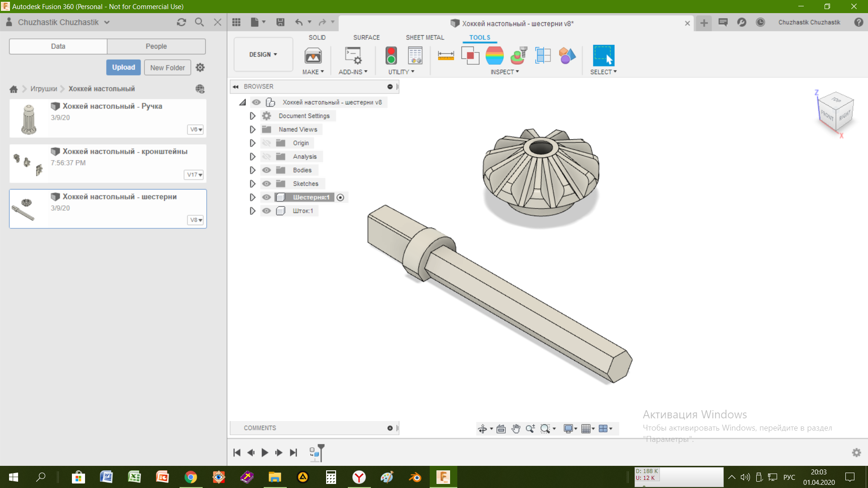The height and width of the screenshot is (488, 868).
Task: Open the Orbit navigation tool
Action: [482, 428]
